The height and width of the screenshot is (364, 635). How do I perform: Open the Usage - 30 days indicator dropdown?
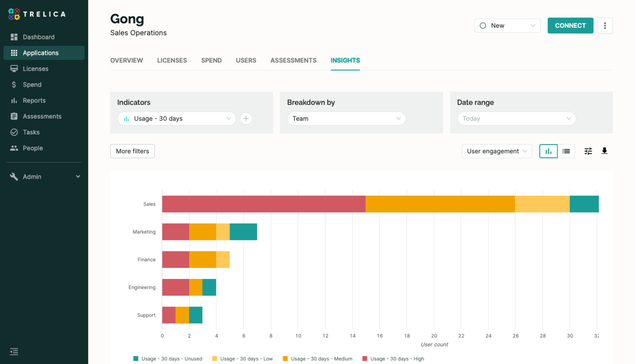point(177,119)
